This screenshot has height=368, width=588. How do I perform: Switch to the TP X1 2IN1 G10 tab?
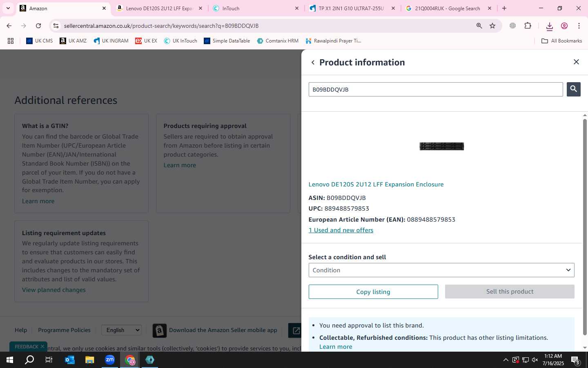point(352,8)
